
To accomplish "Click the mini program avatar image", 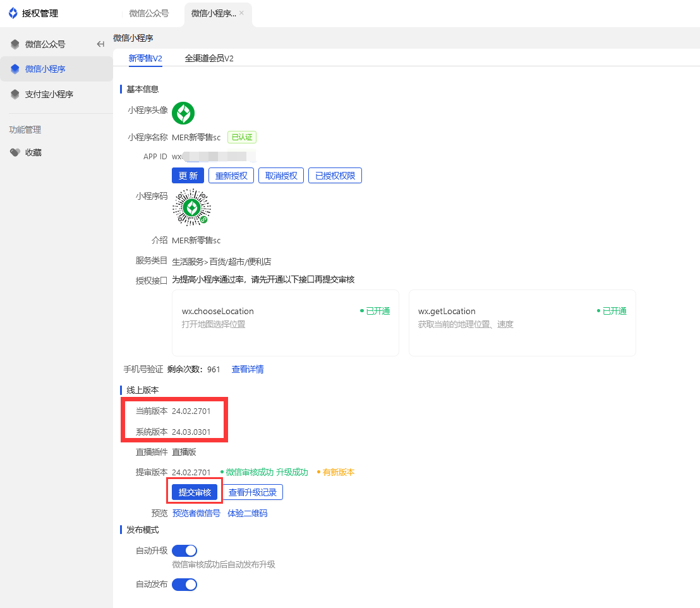I will pyautogui.click(x=183, y=113).
